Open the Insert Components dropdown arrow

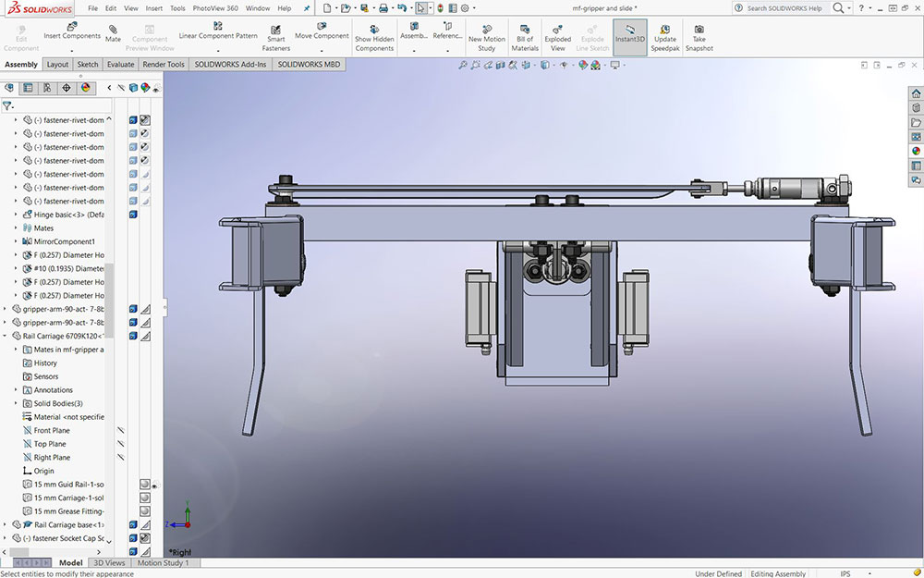(72, 50)
